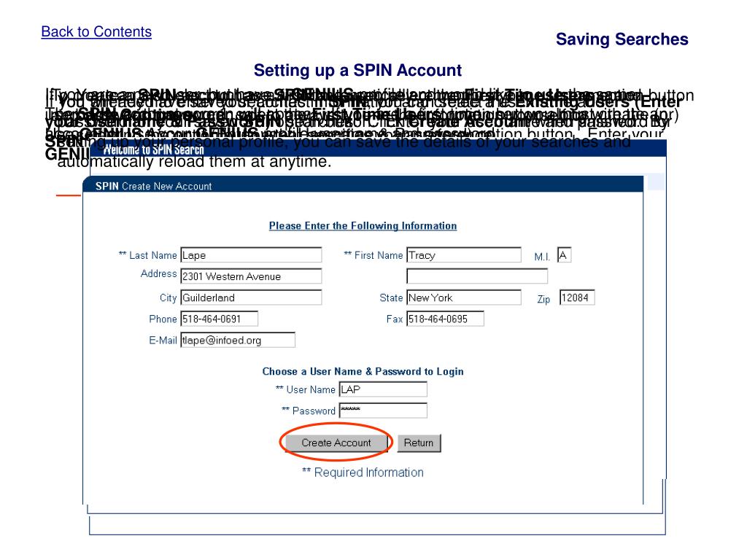This screenshot has height=560, width=747.
Task: Click the Password field
Action: pos(383,411)
